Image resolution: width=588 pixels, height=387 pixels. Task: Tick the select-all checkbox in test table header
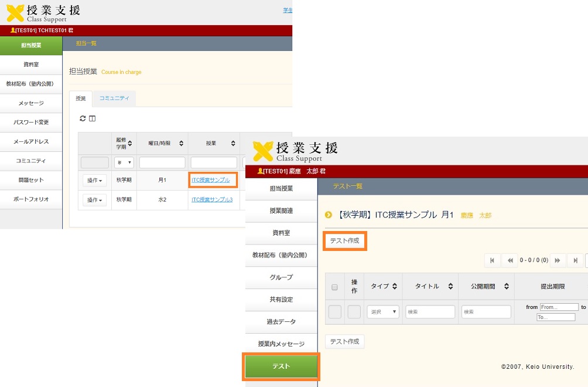[335, 287]
